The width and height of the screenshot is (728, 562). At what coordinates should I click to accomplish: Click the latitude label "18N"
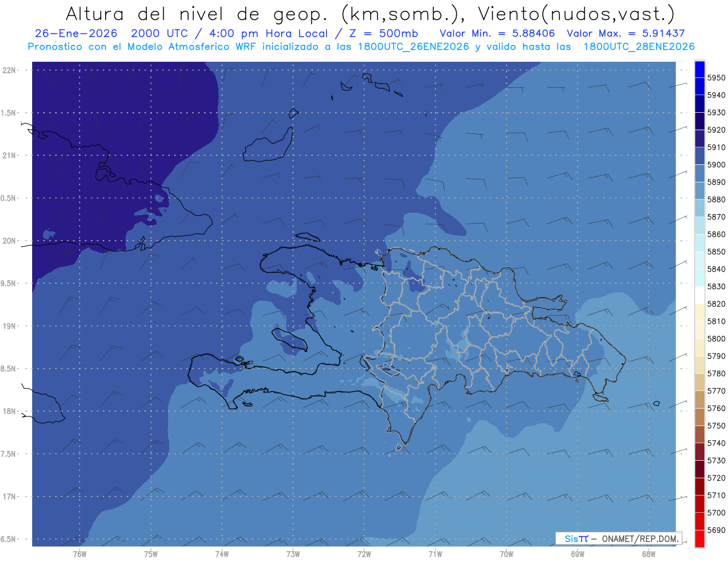pos(8,411)
